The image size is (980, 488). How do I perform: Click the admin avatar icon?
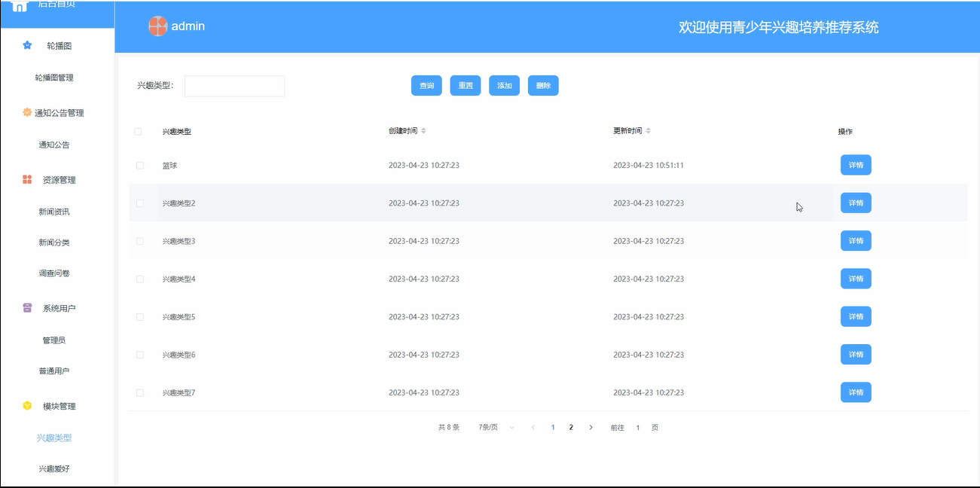pyautogui.click(x=157, y=26)
